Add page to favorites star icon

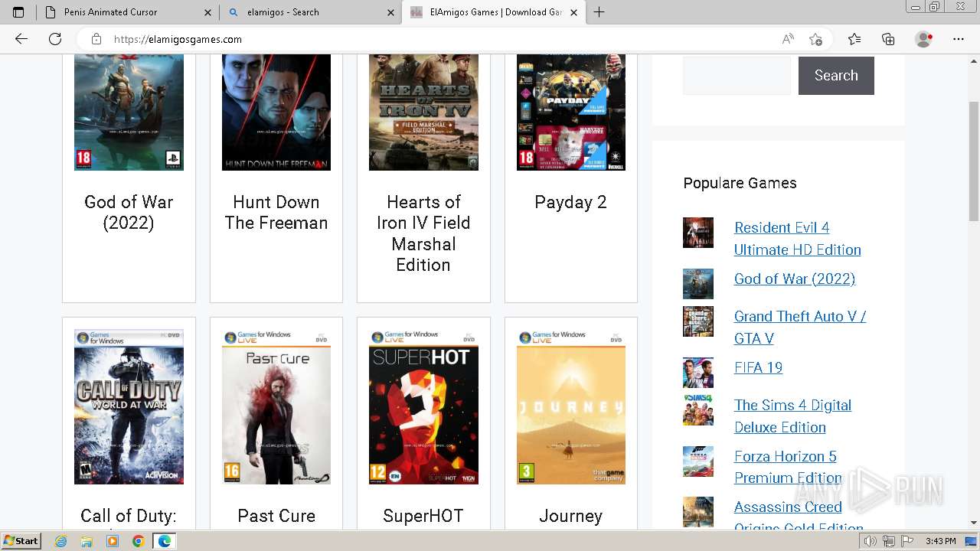815,39
